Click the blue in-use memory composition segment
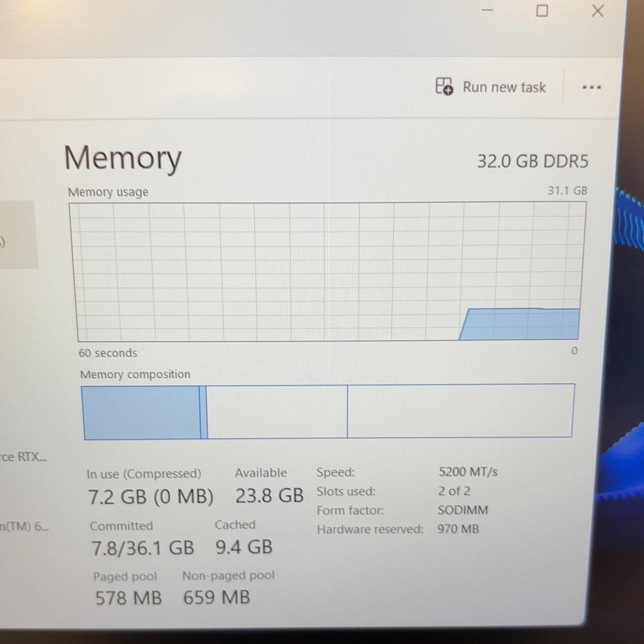This screenshot has width=644, height=644. coord(141,412)
